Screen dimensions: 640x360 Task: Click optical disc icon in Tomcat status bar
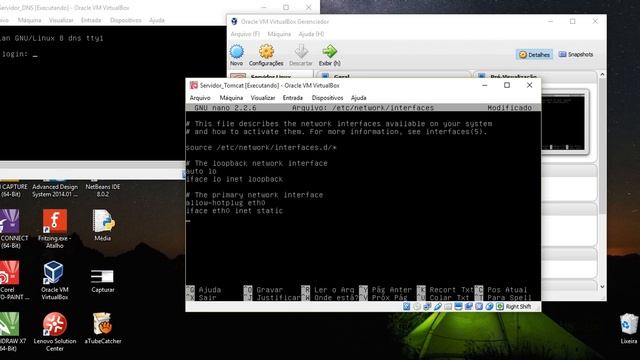tap(417, 307)
